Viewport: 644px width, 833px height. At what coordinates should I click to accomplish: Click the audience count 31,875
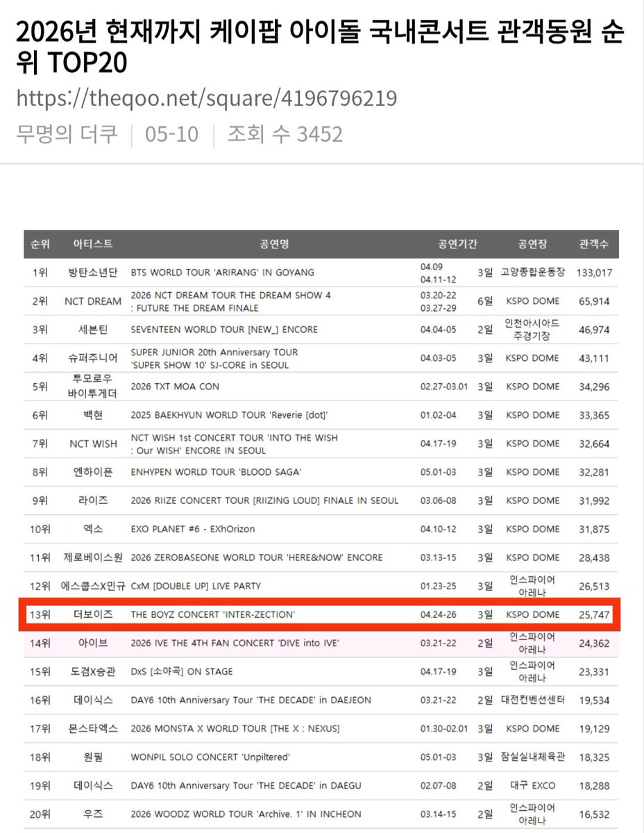[x=594, y=529]
